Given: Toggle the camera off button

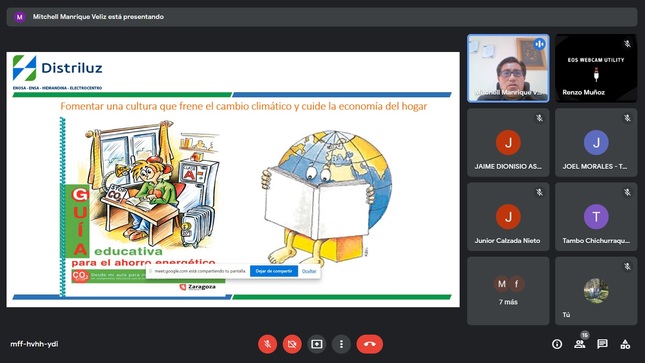Looking at the screenshot, I should [292, 344].
